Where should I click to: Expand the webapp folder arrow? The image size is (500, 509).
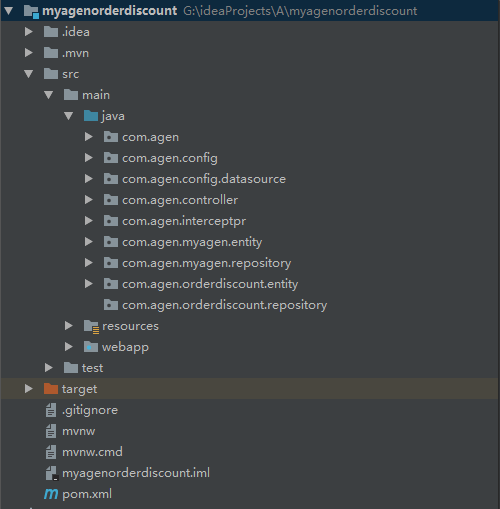[69, 347]
